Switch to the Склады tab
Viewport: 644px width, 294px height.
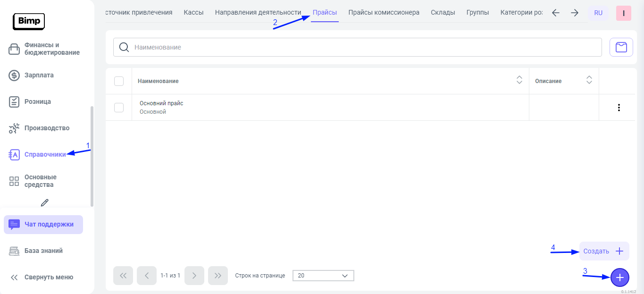pos(443,12)
